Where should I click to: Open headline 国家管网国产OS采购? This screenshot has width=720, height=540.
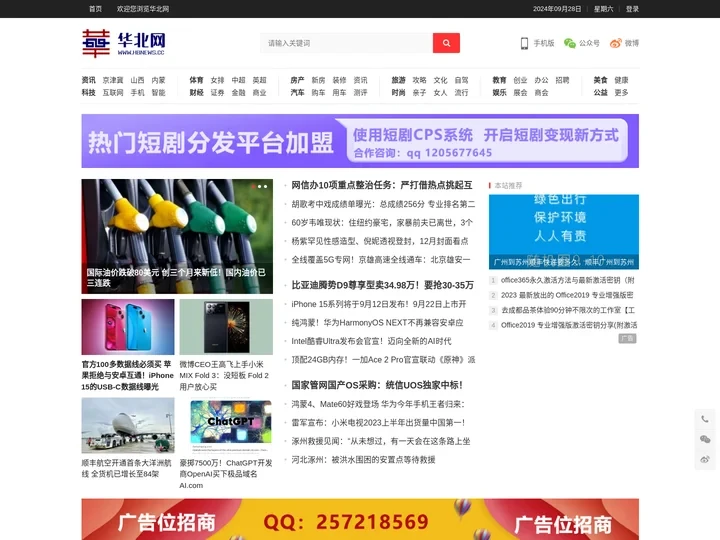coord(377,385)
